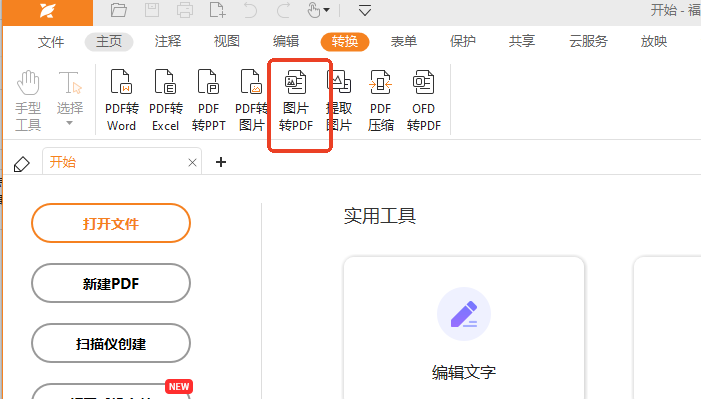Activate the 手型工具 hand tool
Viewport: 701px width, 399px height.
28,101
